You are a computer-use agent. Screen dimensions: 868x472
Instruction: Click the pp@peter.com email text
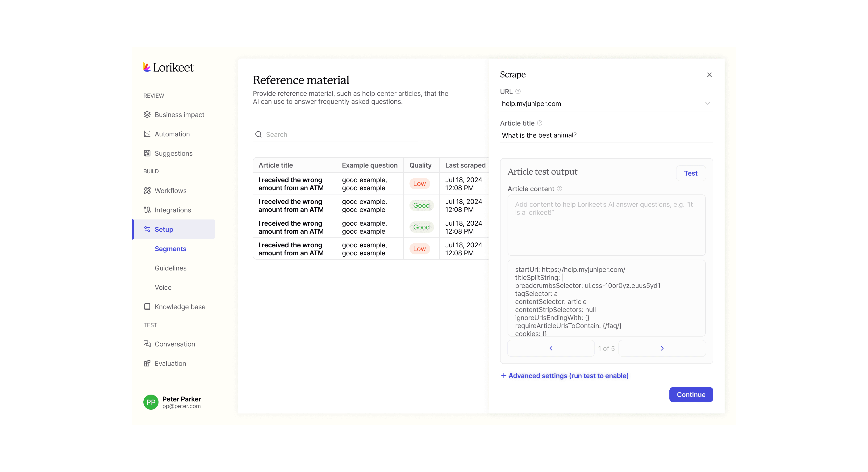click(x=181, y=406)
